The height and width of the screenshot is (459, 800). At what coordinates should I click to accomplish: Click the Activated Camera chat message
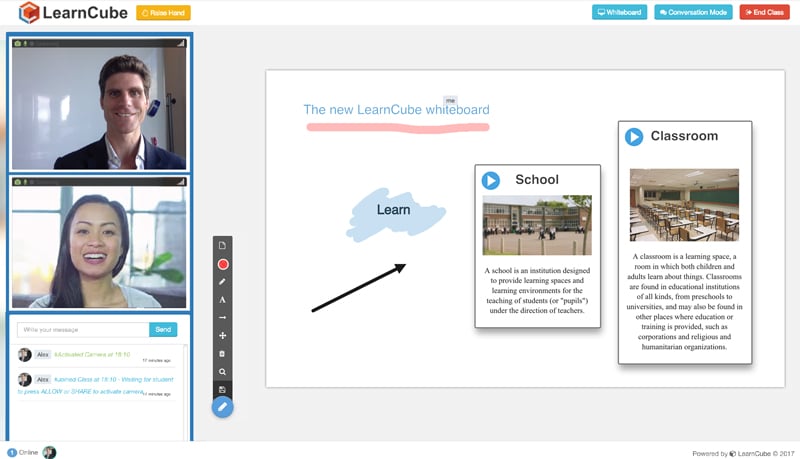[x=92, y=354]
